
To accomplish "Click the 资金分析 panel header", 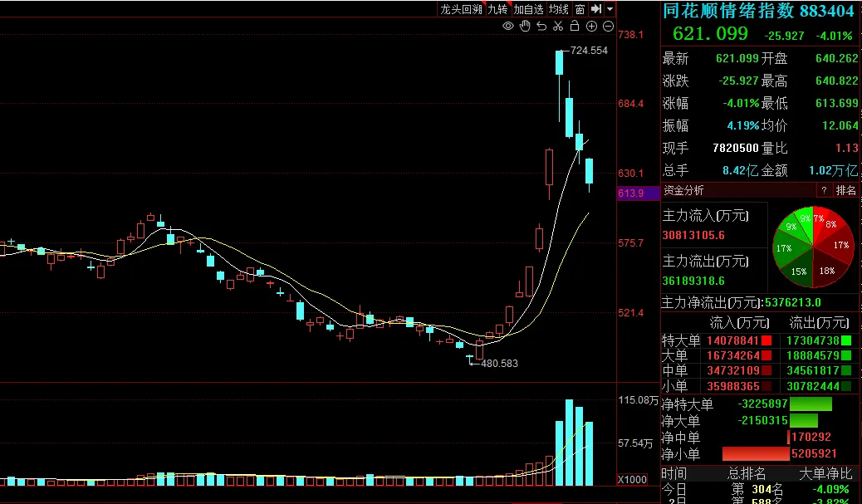I will tap(683, 190).
